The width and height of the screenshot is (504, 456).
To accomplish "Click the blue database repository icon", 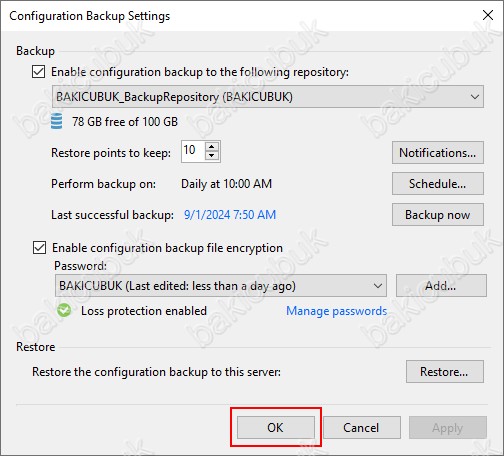I will (x=56, y=121).
